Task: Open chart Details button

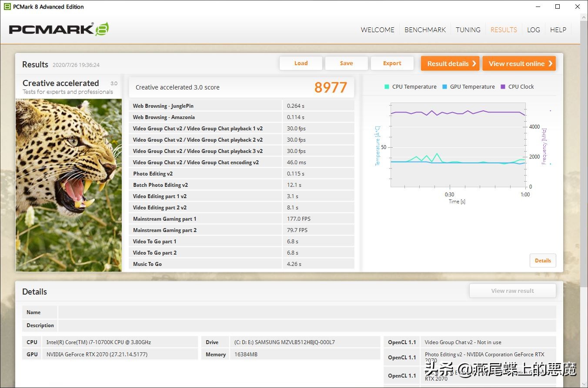Action: pyautogui.click(x=542, y=261)
